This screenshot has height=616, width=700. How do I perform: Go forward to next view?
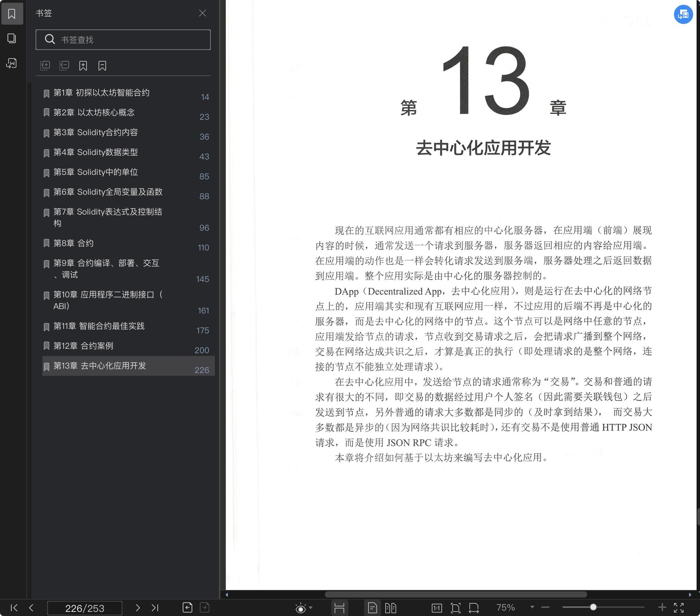(x=205, y=607)
